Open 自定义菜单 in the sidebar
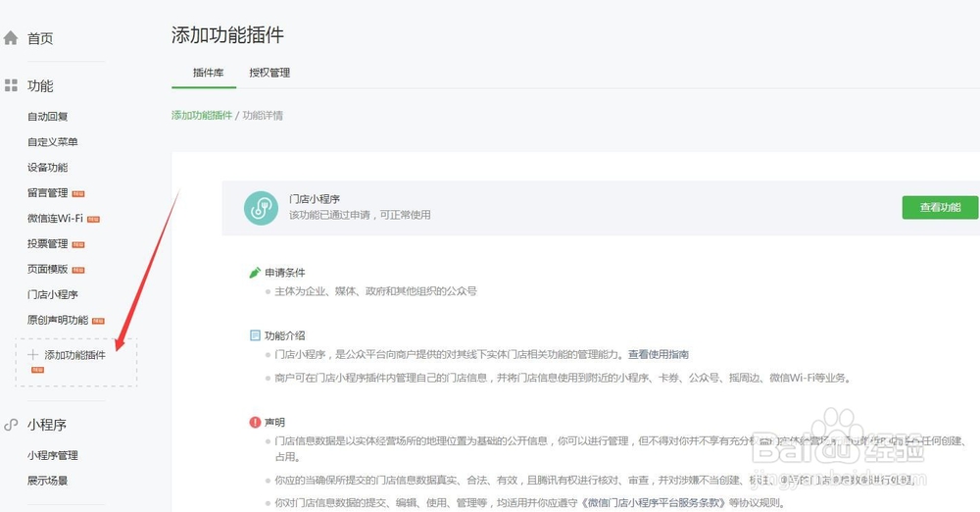Viewport: 980px width, 512px height. 53,142
